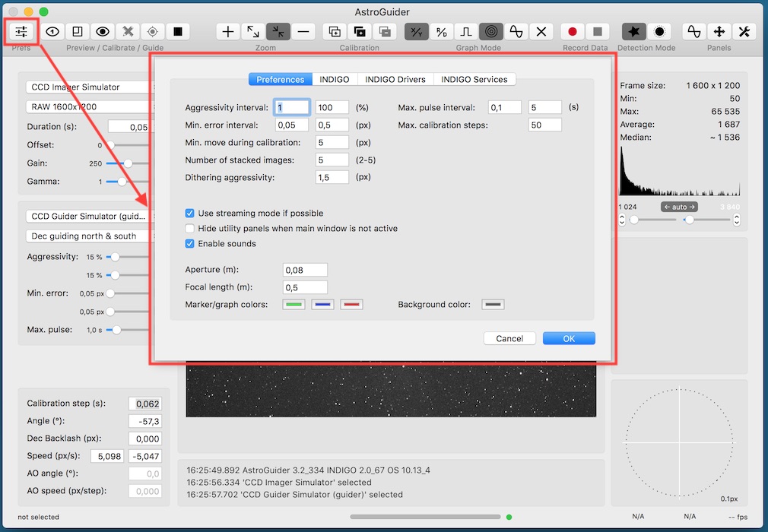Click the Offset slider handle
This screenshot has width=768, height=532.
(110, 145)
